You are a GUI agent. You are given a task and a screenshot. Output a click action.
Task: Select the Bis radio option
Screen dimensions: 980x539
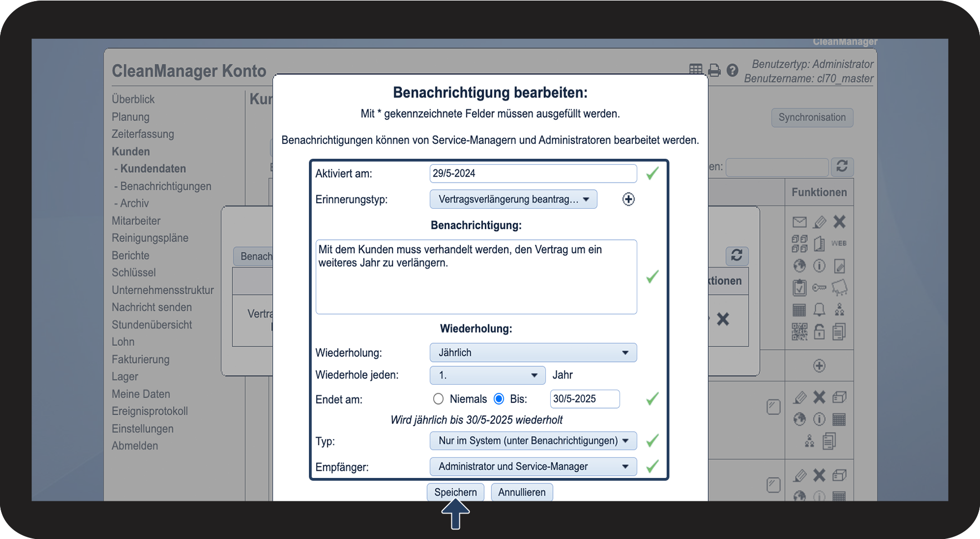pyautogui.click(x=499, y=399)
